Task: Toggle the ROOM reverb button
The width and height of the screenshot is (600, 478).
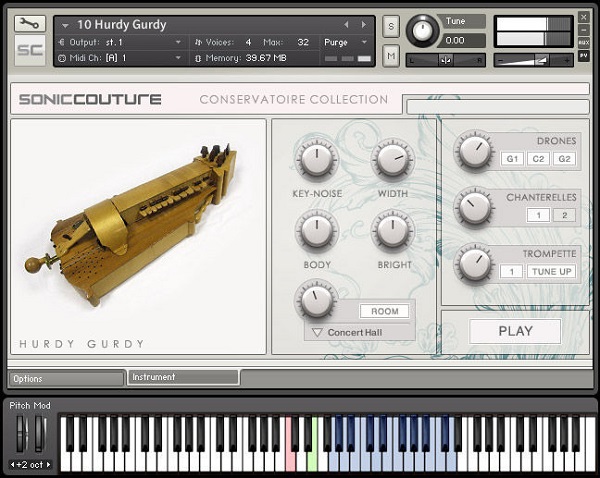Action: click(384, 311)
